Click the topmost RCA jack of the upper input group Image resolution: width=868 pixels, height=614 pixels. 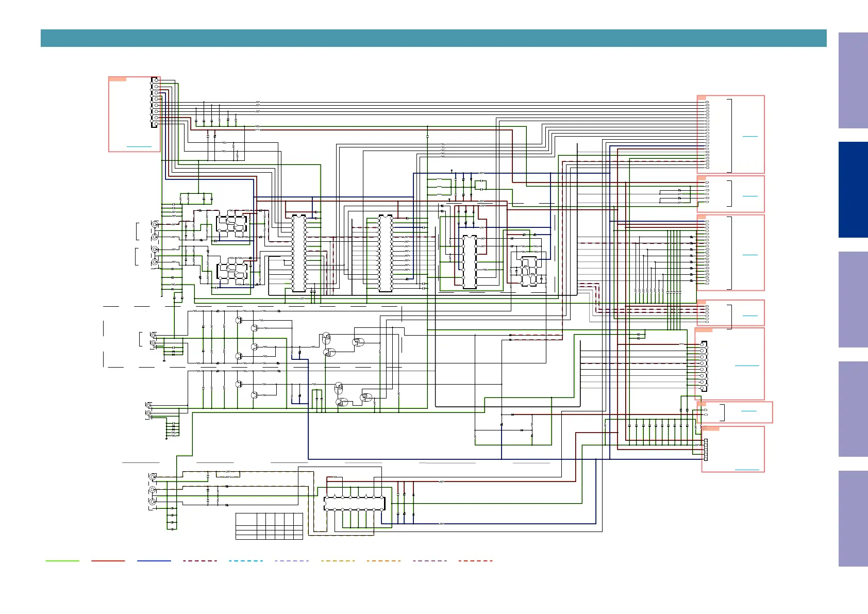(155, 224)
